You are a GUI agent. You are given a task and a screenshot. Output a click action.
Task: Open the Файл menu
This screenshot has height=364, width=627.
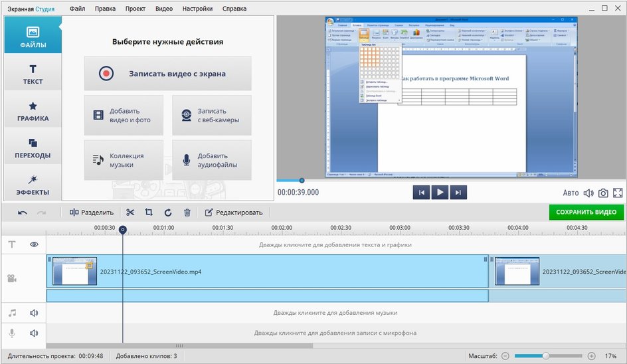(x=77, y=9)
